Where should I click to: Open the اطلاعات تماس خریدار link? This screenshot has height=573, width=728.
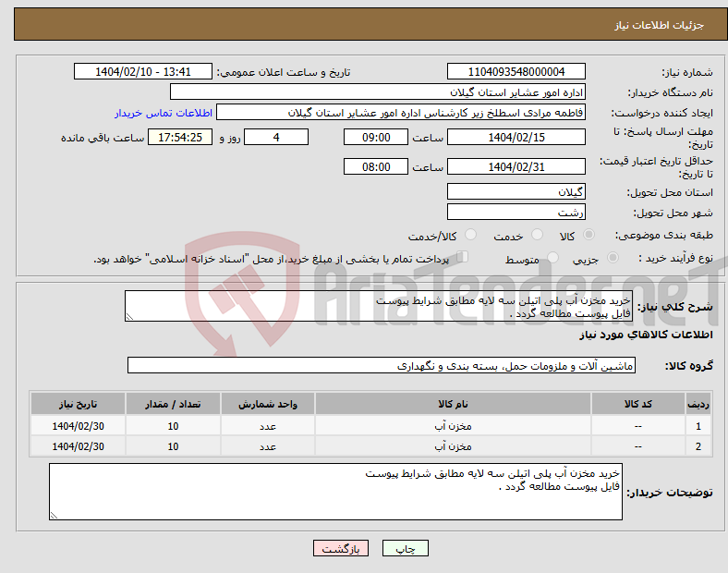[x=164, y=113]
